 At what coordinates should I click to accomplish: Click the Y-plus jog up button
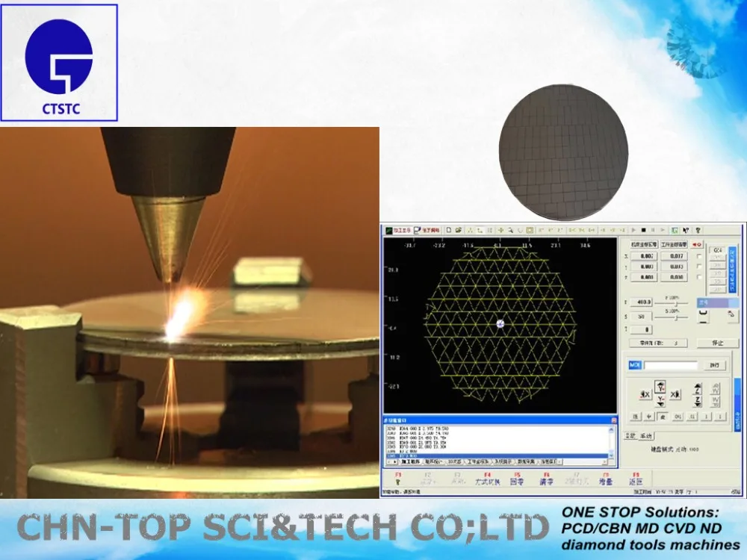click(660, 387)
